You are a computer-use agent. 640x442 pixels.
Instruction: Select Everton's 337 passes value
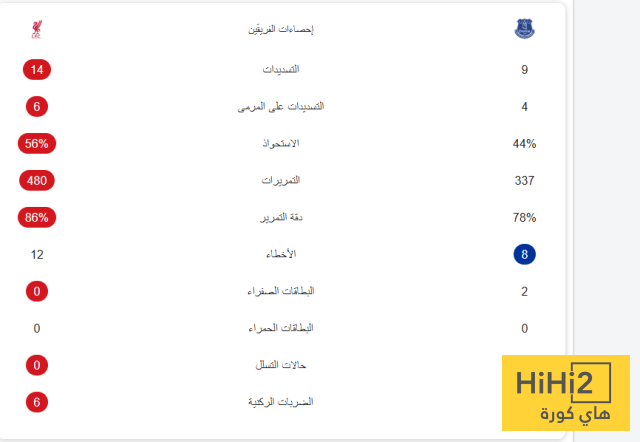[x=525, y=181]
